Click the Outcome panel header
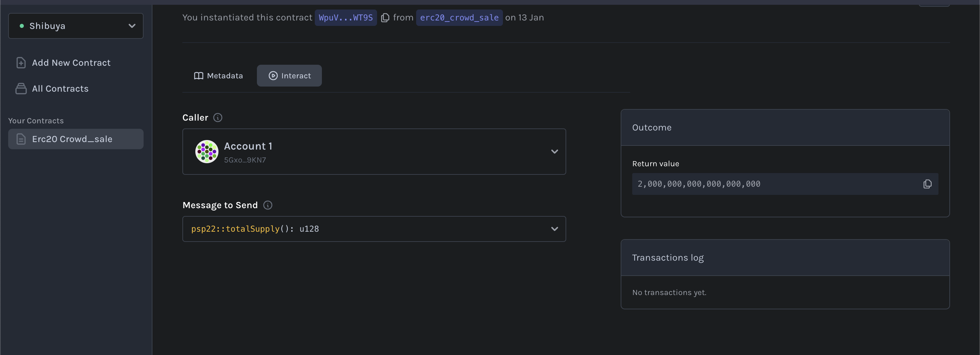Screen dimensions: 980x355 click(785, 128)
